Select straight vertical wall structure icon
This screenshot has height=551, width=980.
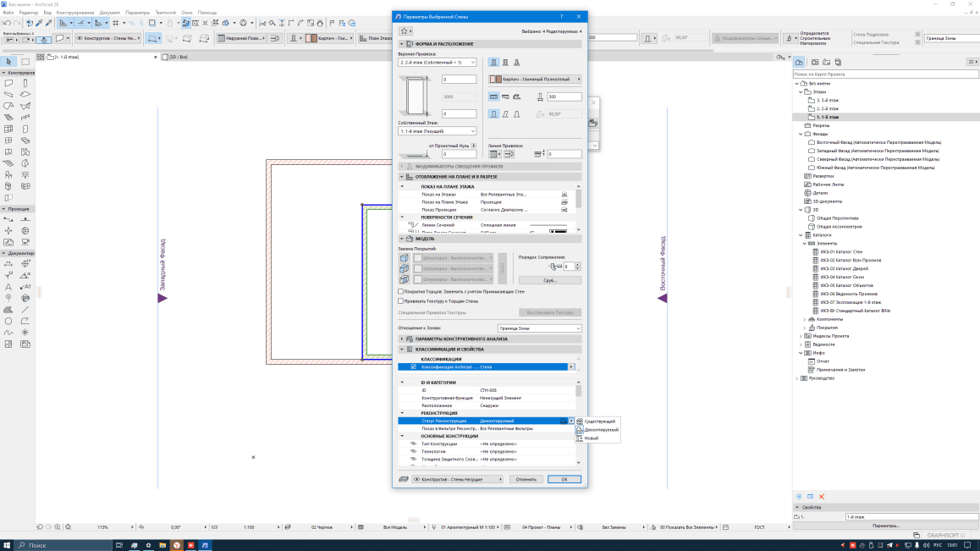click(493, 63)
